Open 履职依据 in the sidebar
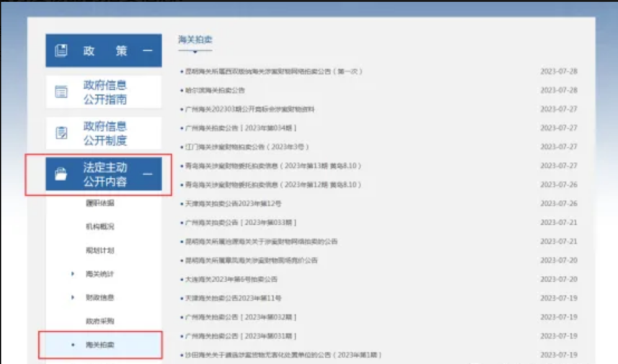Viewport: 618px width, 364px height. [x=100, y=203]
